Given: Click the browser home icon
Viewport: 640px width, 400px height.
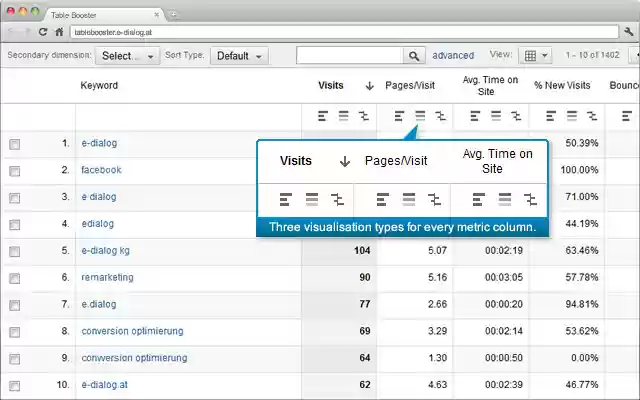Looking at the screenshot, I should click(x=60, y=32).
